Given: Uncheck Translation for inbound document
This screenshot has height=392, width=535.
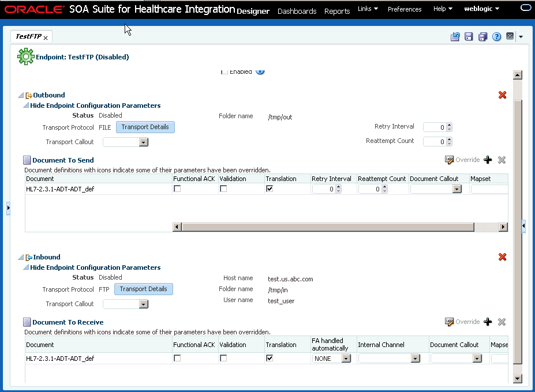Looking at the screenshot, I should pyautogui.click(x=270, y=358).
